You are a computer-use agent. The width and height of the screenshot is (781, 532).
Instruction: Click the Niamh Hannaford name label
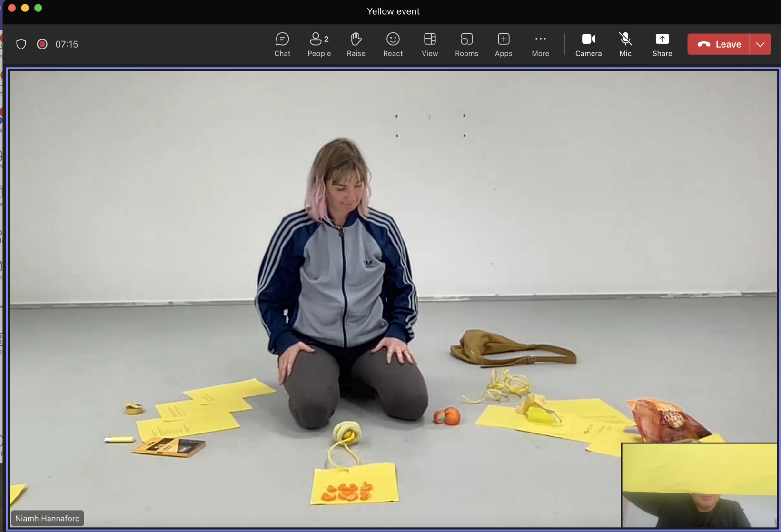click(47, 518)
